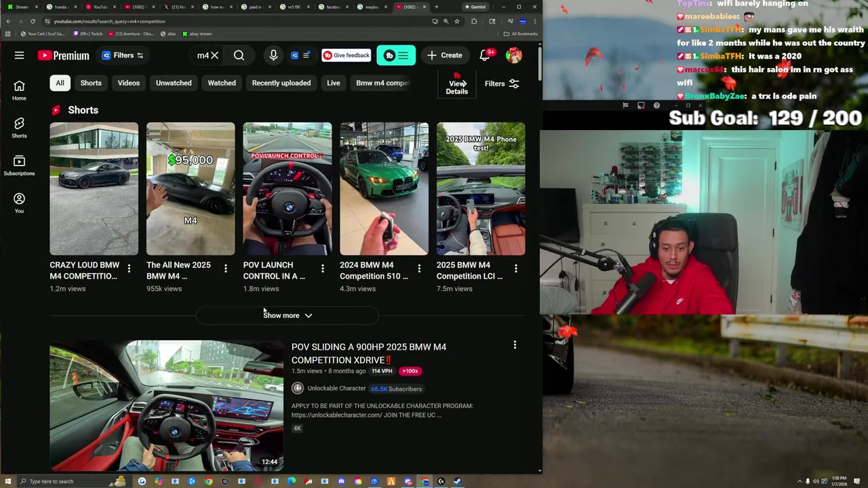The image size is (868, 488).
Task: Open options for 2025 BMW M4 LCI short
Action: click(x=516, y=268)
